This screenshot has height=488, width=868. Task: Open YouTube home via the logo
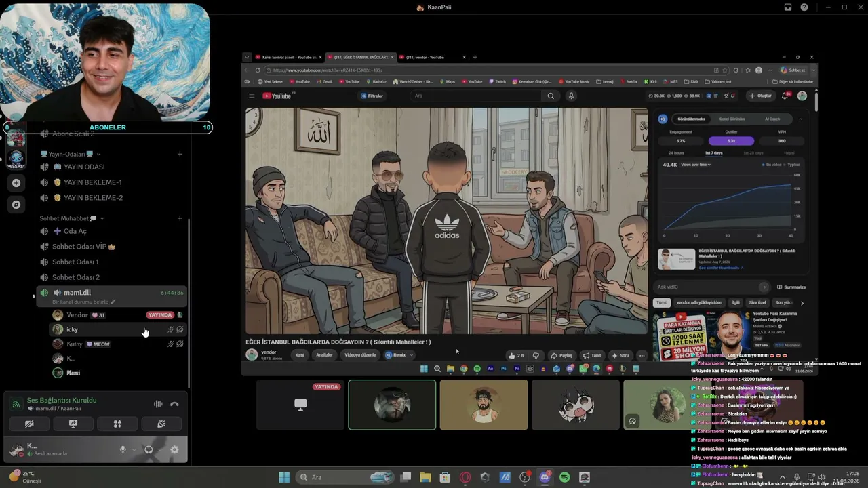tap(277, 96)
